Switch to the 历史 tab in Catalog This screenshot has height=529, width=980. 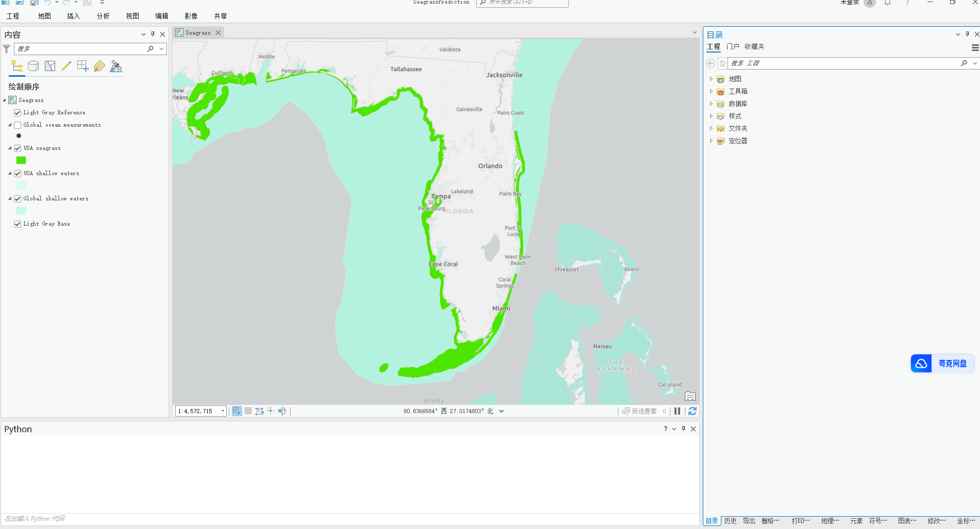tap(730, 521)
